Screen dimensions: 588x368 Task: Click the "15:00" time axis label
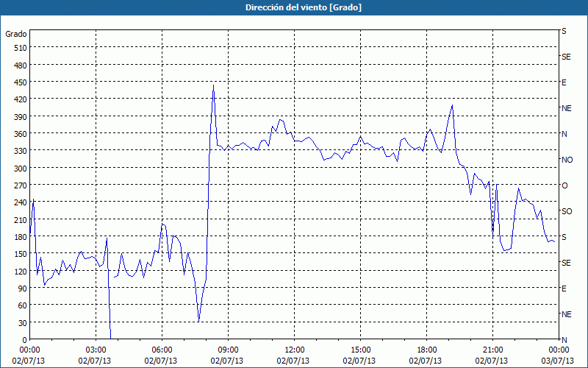tap(360, 350)
